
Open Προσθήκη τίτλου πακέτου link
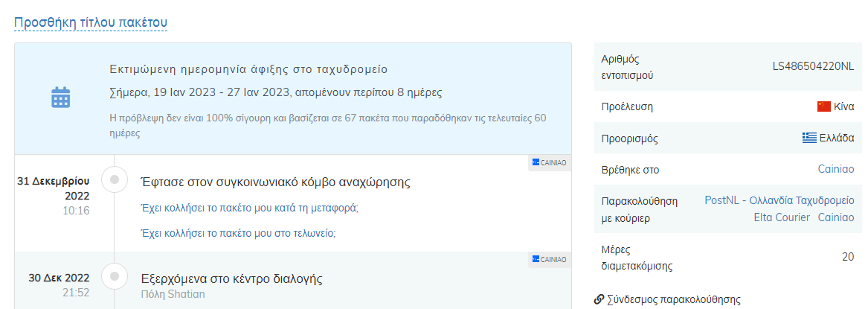tap(91, 22)
